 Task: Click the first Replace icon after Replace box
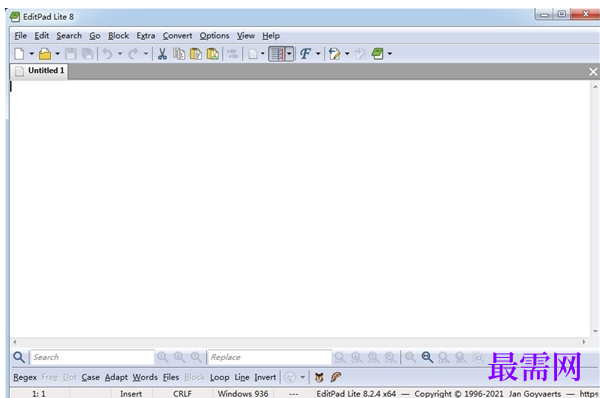(x=340, y=357)
